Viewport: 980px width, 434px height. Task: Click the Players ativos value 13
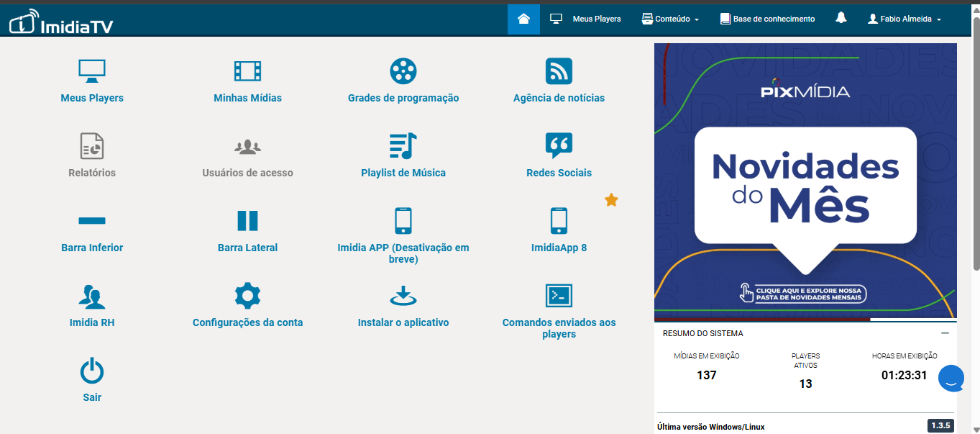(x=805, y=384)
